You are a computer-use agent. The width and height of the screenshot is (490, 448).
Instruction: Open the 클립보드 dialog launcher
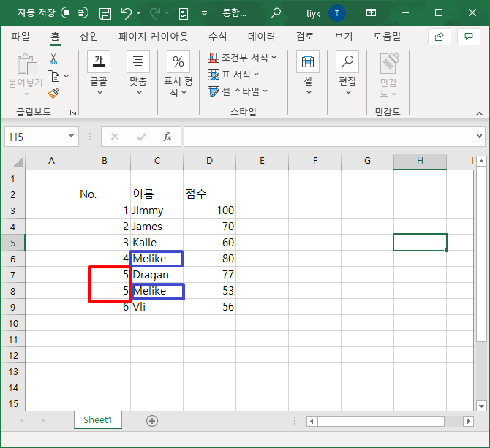(73, 113)
